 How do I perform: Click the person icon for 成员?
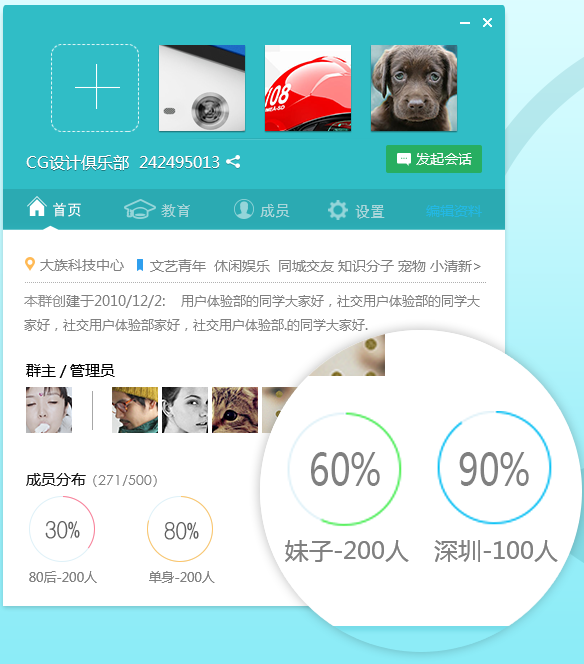244,209
